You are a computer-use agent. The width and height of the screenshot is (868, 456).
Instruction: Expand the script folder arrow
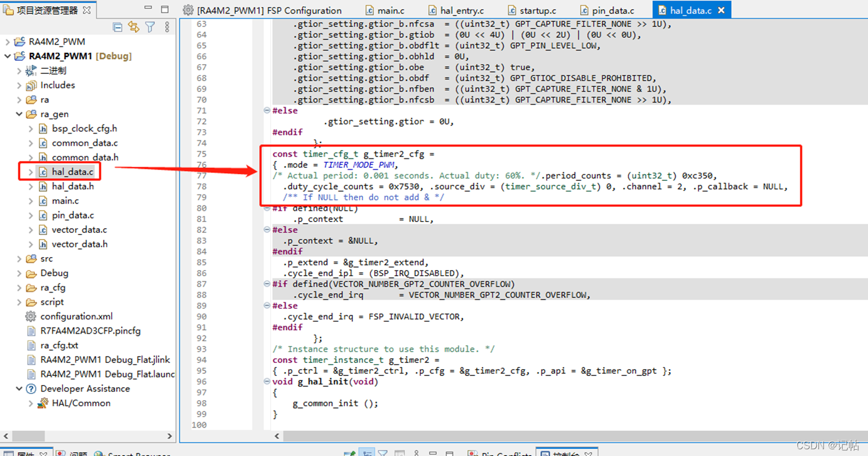tap(19, 302)
